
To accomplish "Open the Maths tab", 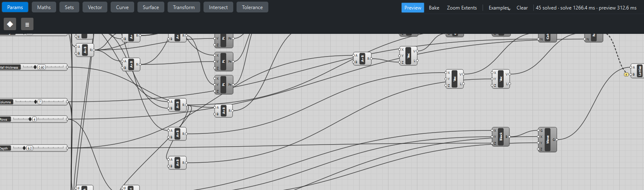I will pos(44,7).
